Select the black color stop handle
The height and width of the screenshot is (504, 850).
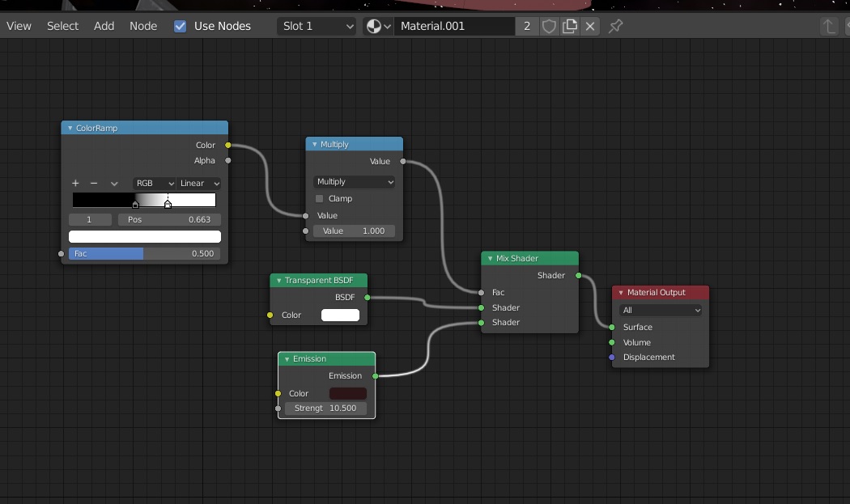[x=135, y=205]
